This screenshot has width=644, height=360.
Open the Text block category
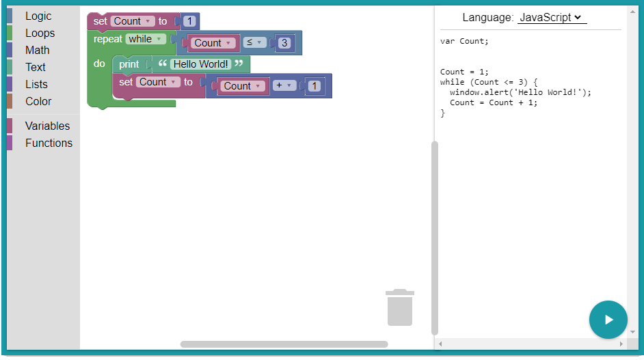point(36,67)
